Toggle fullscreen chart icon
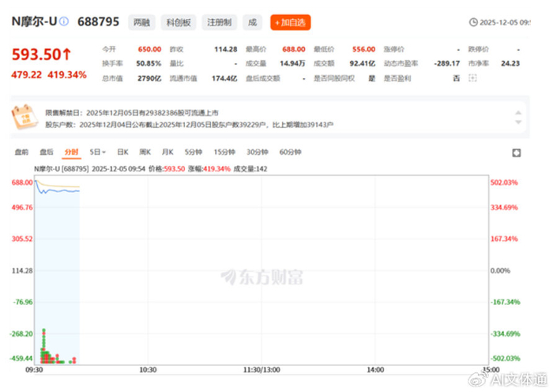Image resolution: width=553 pixels, height=392 pixels. 517,153
